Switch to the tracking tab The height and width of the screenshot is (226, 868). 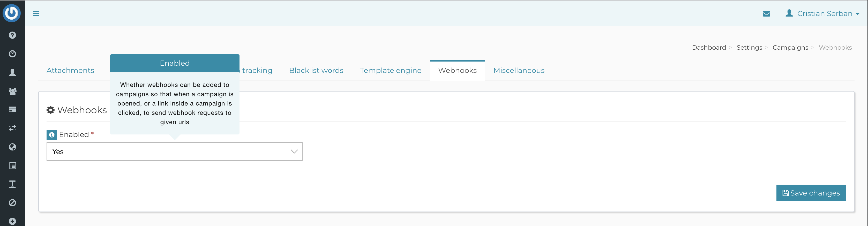257,70
